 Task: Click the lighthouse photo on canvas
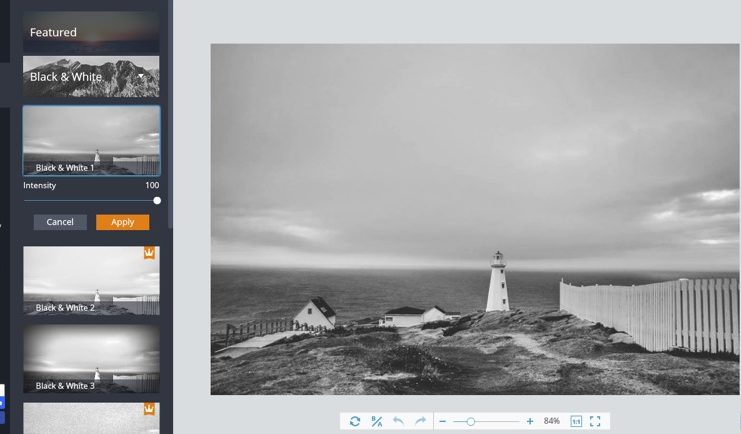pyautogui.click(x=474, y=219)
